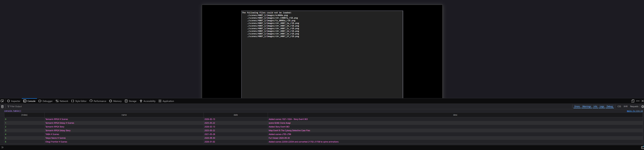644x150 pixels.
Task: Sort table by the desc column header
Action: tap(455, 115)
